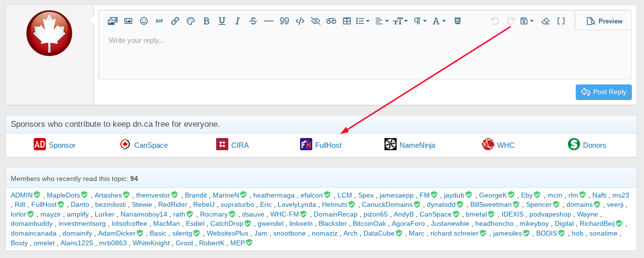
Task: Open member profile richard.schreier
Action: coord(455,233)
